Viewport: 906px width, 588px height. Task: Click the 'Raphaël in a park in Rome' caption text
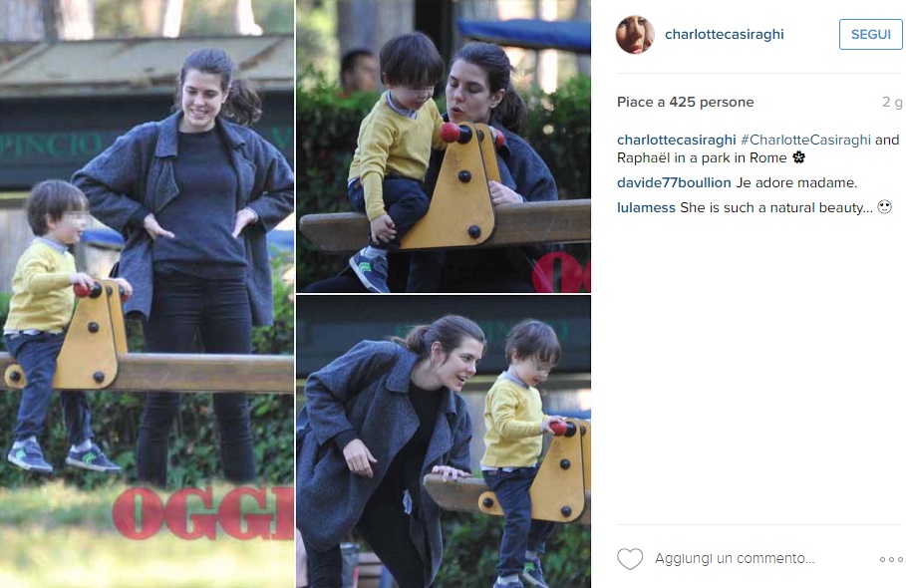coord(702,157)
